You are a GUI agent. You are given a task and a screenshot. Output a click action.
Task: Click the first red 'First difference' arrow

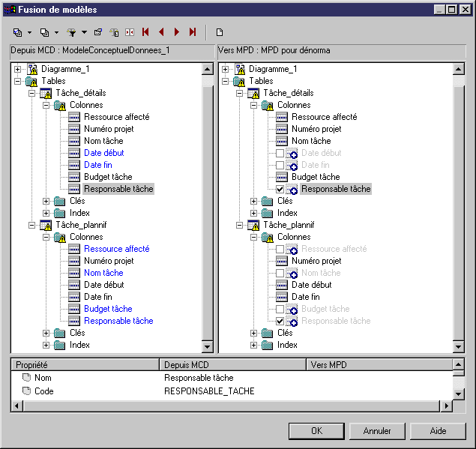tap(145, 32)
